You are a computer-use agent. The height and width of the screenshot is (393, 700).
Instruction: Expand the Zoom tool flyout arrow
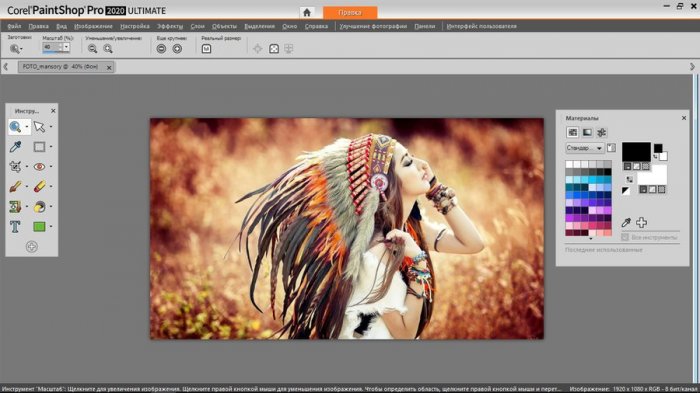(x=26, y=127)
